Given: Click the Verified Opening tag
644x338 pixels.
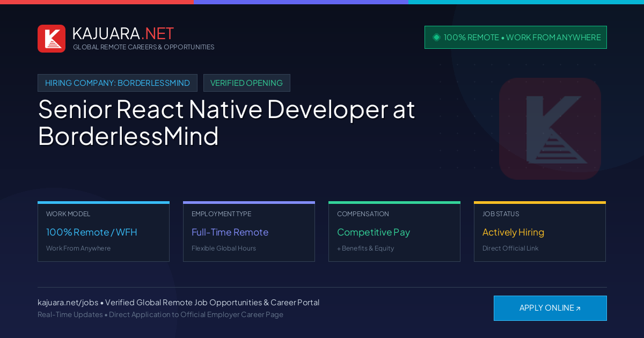Looking at the screenshot, I should coord(247,83).
